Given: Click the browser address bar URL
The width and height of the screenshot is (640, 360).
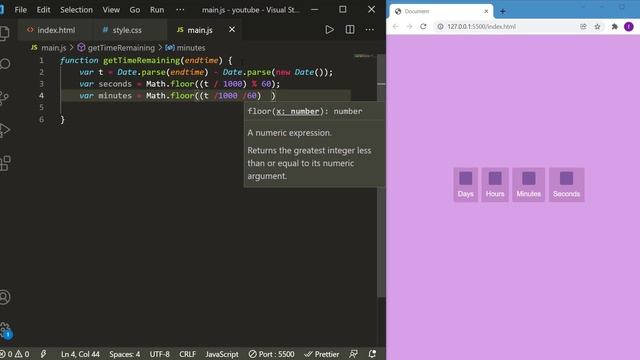Looking at the screenshot, I should [482, 27].
